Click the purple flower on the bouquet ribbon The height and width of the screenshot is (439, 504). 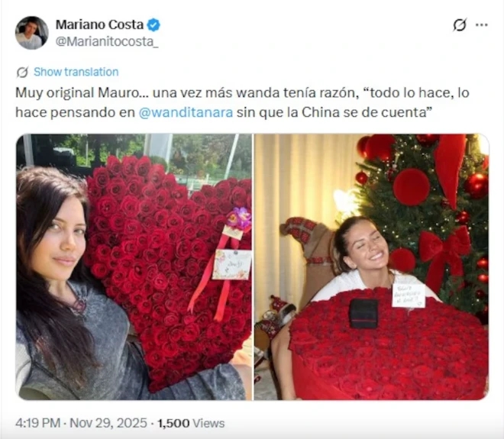240,218
